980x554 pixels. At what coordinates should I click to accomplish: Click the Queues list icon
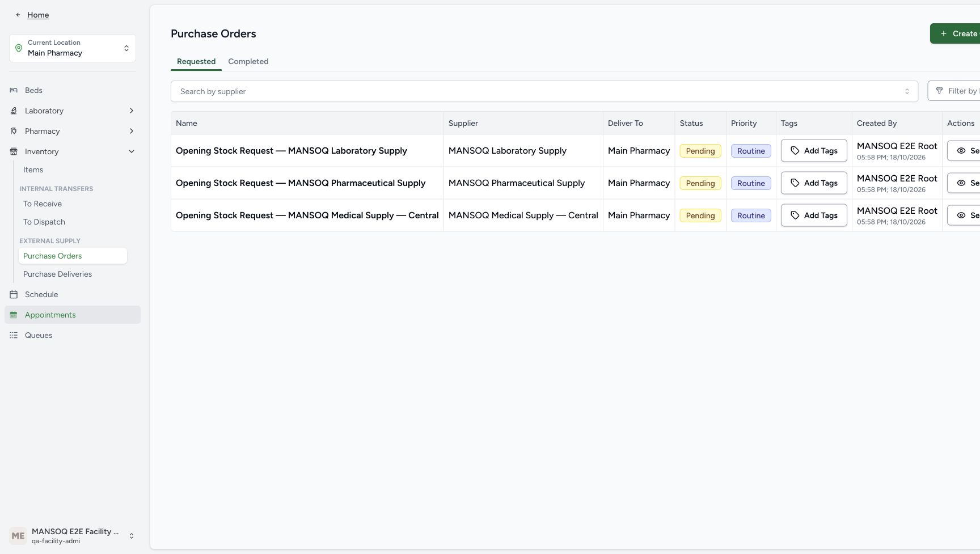pos(14,335)
